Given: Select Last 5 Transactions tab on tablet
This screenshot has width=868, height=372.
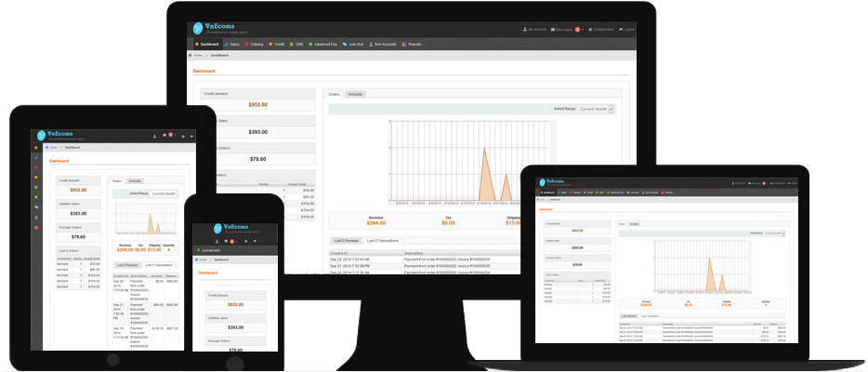Looking at the screenshot, I should 158,265.
